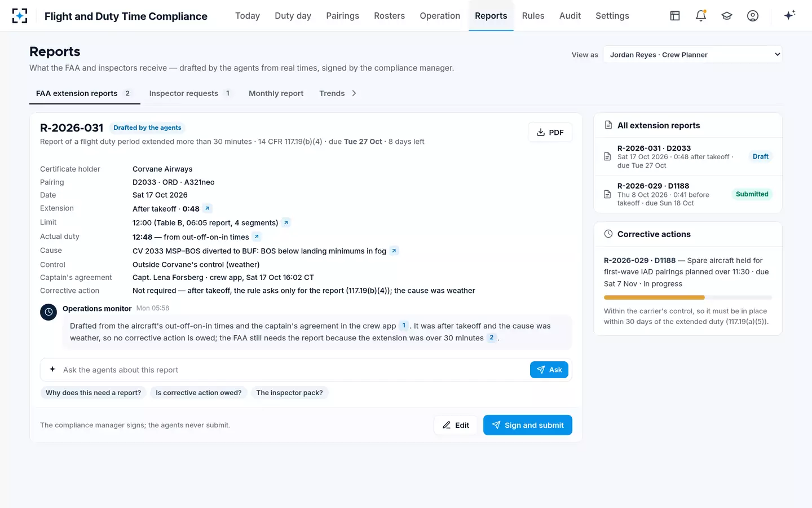Open the Limit row source link arrow

coord(286,222)
